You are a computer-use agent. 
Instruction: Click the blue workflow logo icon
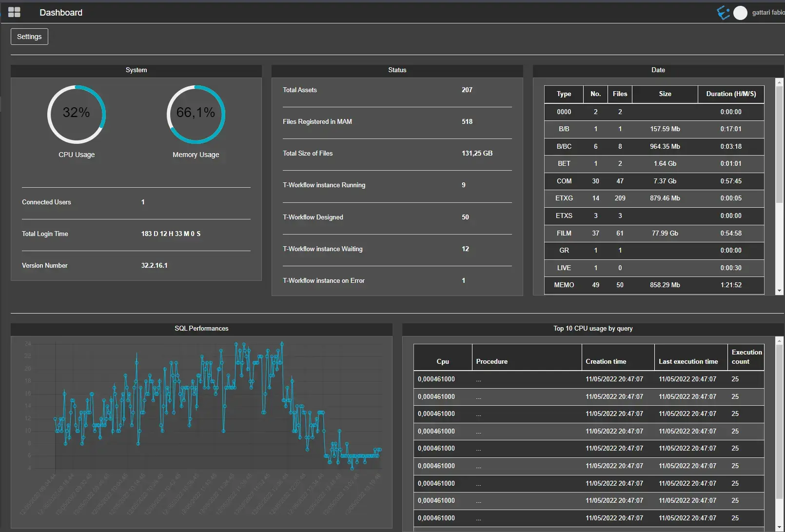[723, 13]
